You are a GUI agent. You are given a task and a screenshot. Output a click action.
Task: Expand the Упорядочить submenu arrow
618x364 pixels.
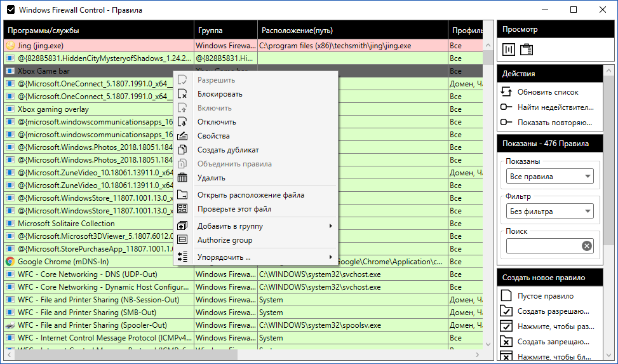(x=331, y=257)
